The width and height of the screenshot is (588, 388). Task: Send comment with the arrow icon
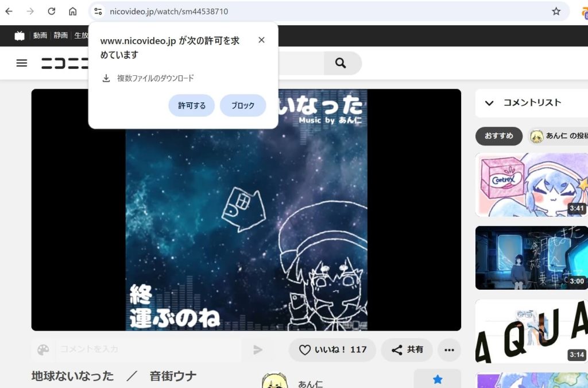258,349
